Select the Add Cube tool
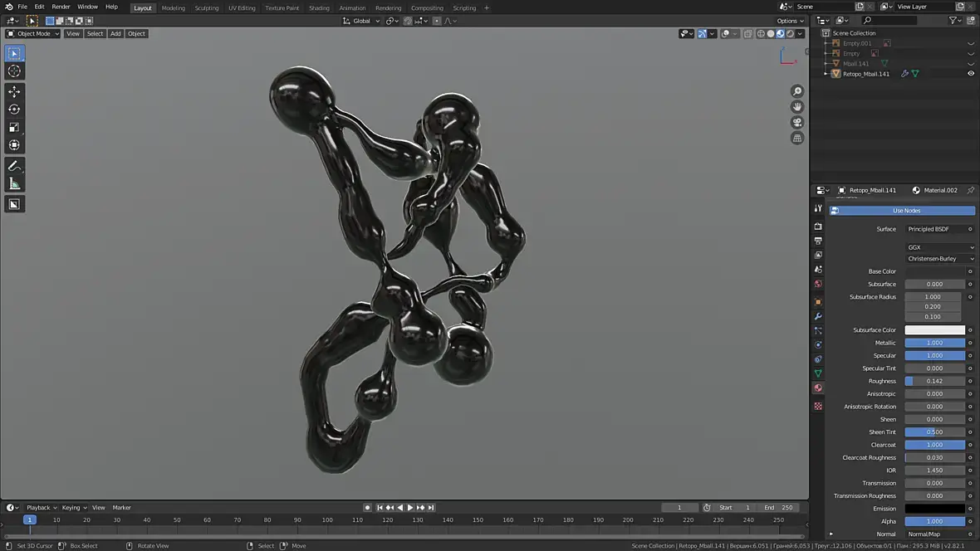Screen dimensions: 980x551 point(14,204)
